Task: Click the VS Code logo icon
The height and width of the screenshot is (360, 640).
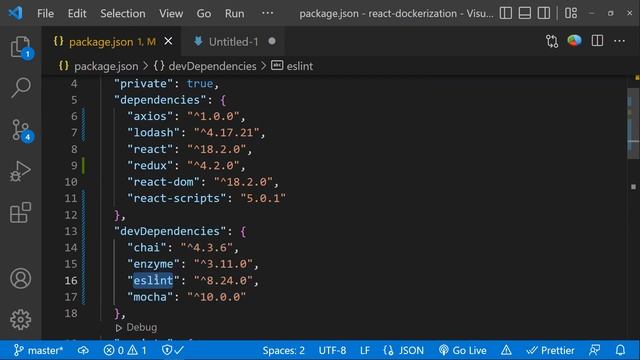Action: (16, 13)
